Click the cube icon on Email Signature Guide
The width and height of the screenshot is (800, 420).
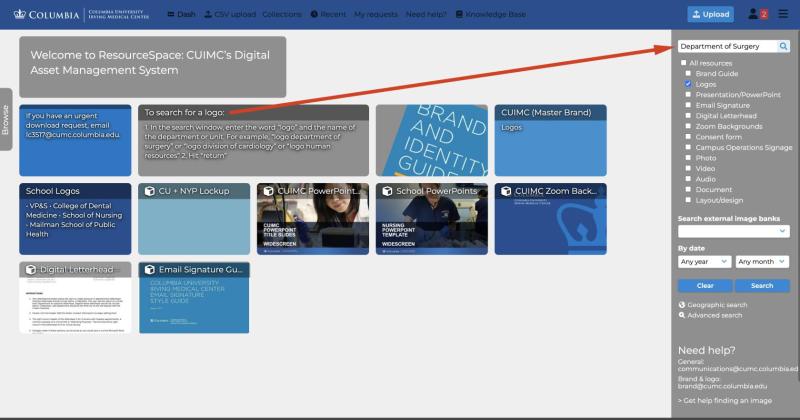coord(149,269)
